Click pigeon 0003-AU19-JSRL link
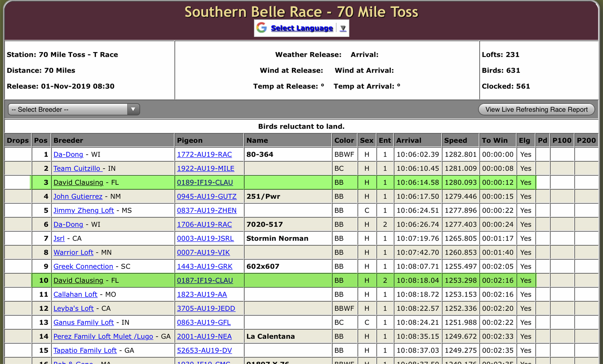The image size is (603, 364). [205, 238]
